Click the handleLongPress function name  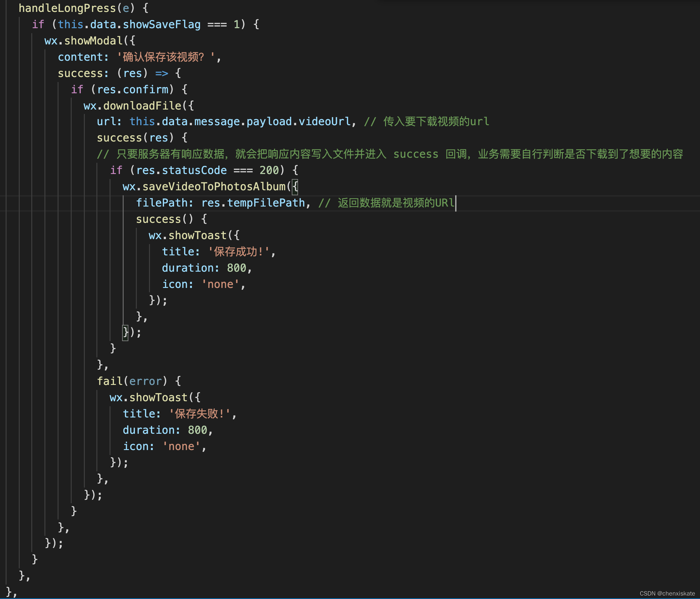67,8
